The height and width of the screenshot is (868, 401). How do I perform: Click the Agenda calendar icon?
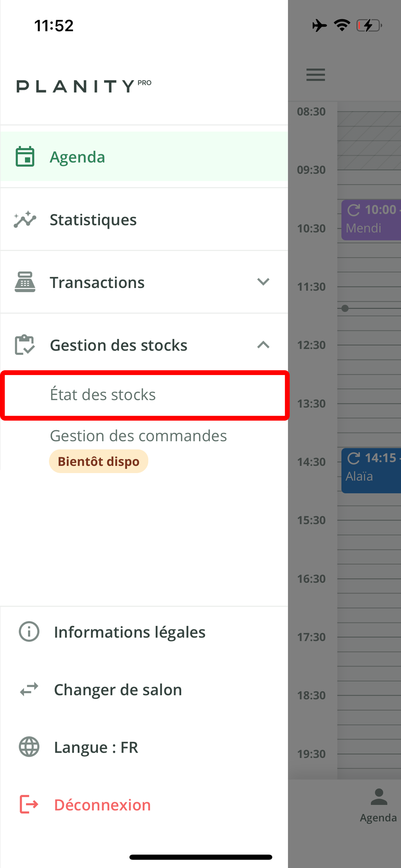point(25,157)
